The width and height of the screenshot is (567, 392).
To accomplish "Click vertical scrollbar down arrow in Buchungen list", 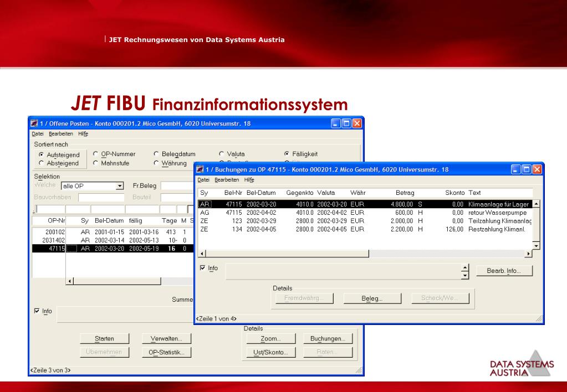I will (x=537, y=246).
